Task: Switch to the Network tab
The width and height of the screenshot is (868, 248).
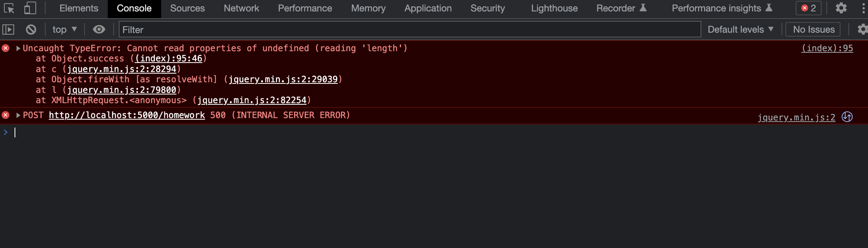Action: point(241,8)
